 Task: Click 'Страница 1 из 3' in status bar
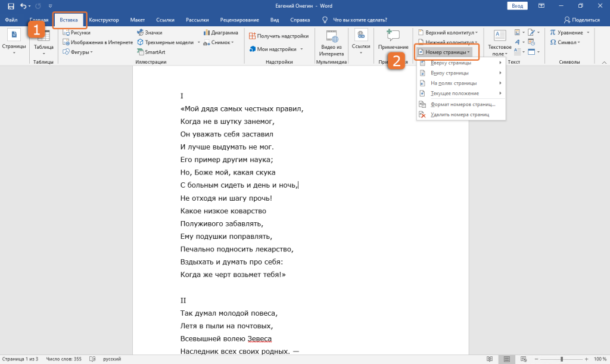click(x=20, y=359)
